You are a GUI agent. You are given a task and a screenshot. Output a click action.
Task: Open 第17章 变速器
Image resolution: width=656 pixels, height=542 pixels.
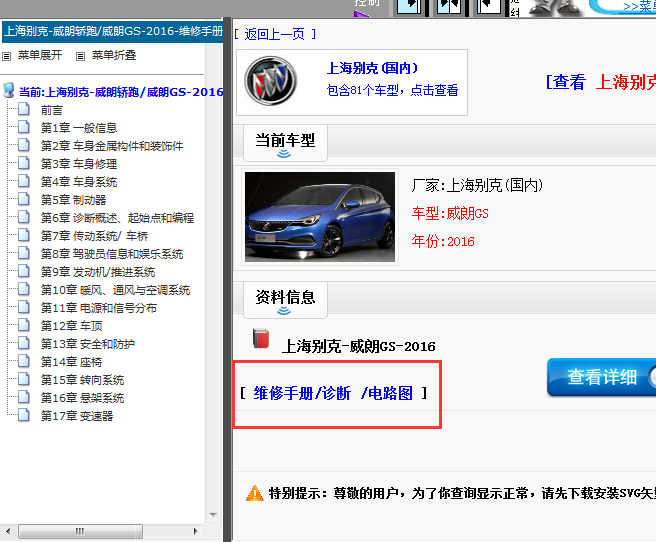click(x=77, y=416)
